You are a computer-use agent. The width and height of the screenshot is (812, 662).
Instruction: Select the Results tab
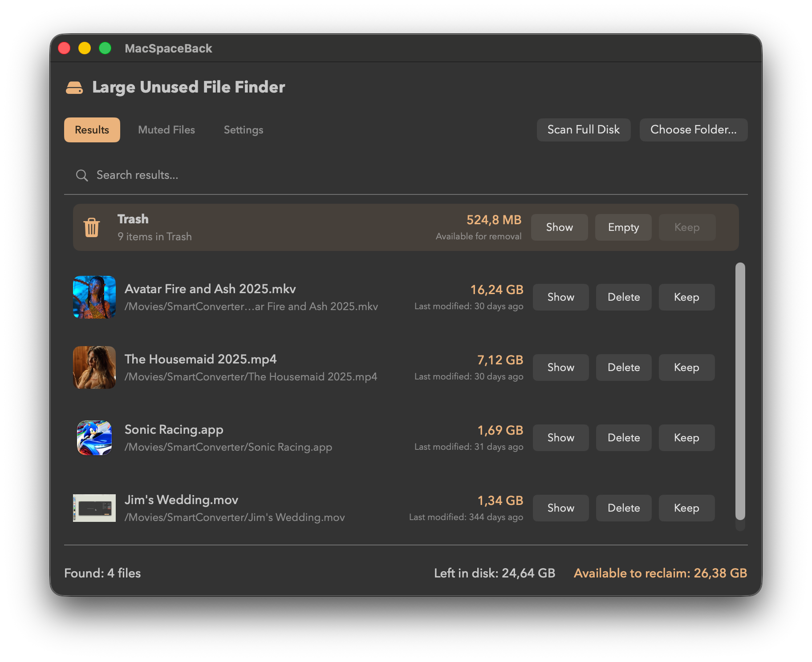coord(92,130)
